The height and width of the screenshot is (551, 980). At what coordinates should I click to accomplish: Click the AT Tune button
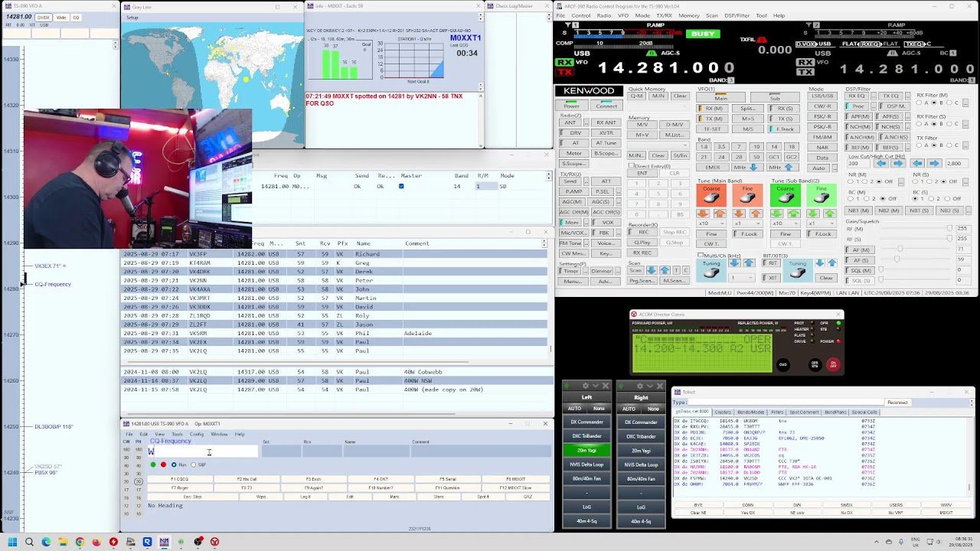(606, 143)
